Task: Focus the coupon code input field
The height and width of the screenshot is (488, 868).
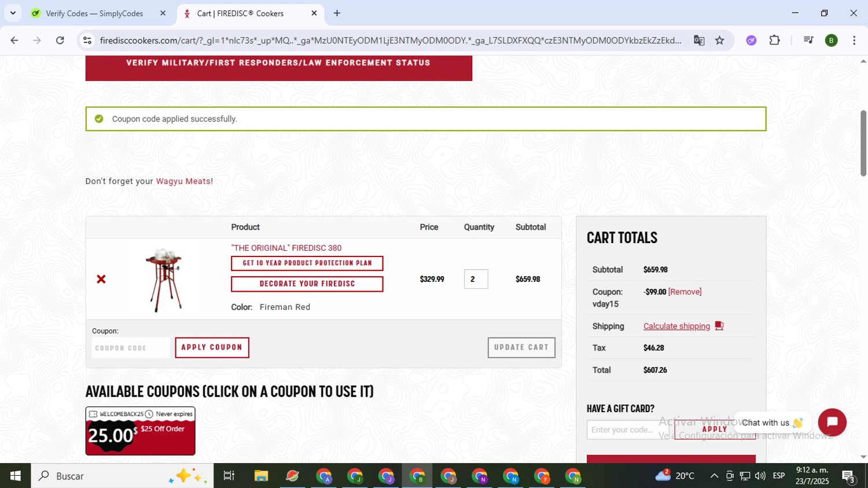Action: (x=131, y=348)
